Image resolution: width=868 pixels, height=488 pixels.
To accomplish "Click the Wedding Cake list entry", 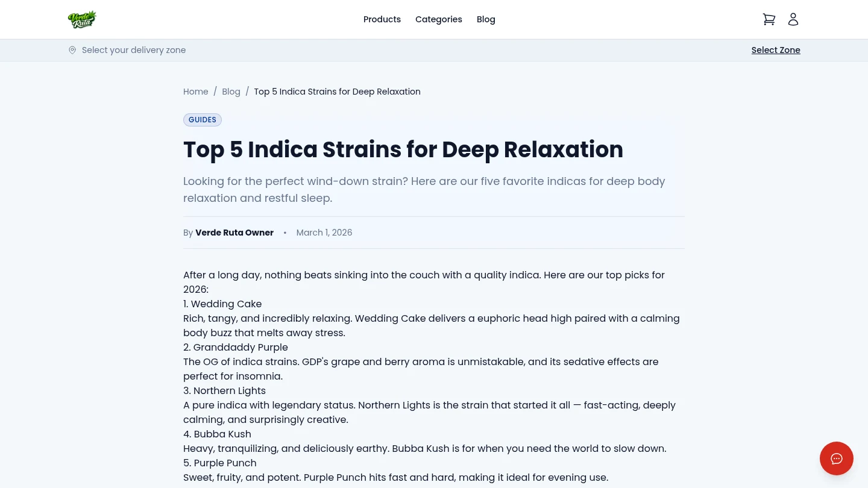I will pyautogui.click(x=222, y=304).
